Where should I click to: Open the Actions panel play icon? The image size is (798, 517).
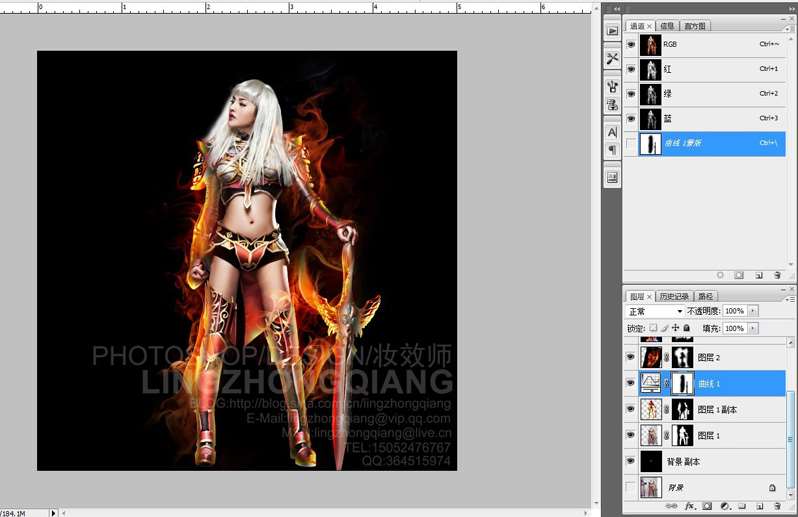click(612, 31)
